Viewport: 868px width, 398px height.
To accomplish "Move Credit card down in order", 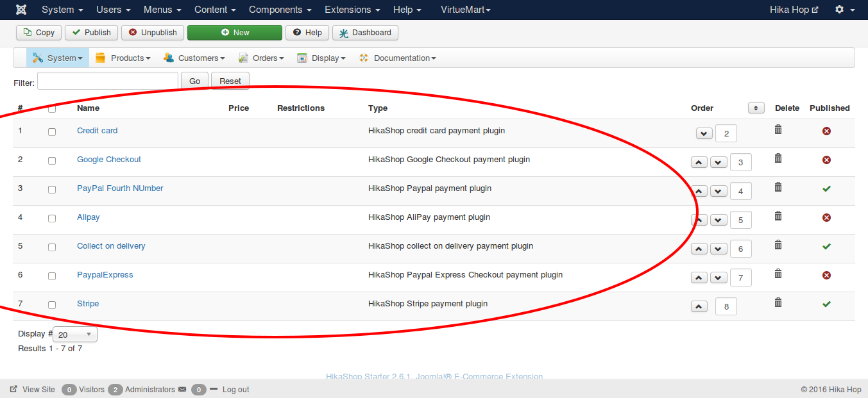I will (x=704, y=133).
